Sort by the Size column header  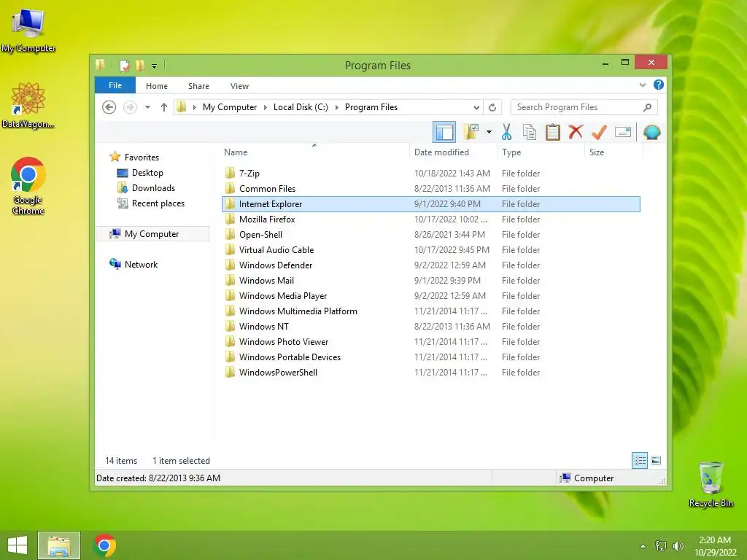coord(597,152)
